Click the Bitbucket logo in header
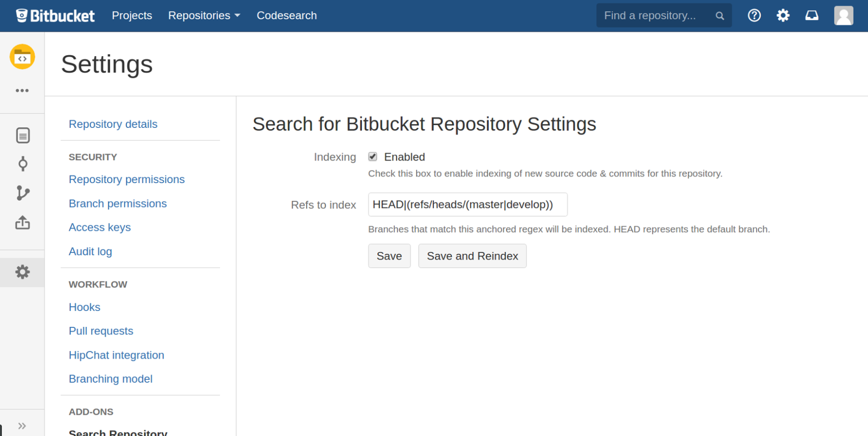 point(55,16)
